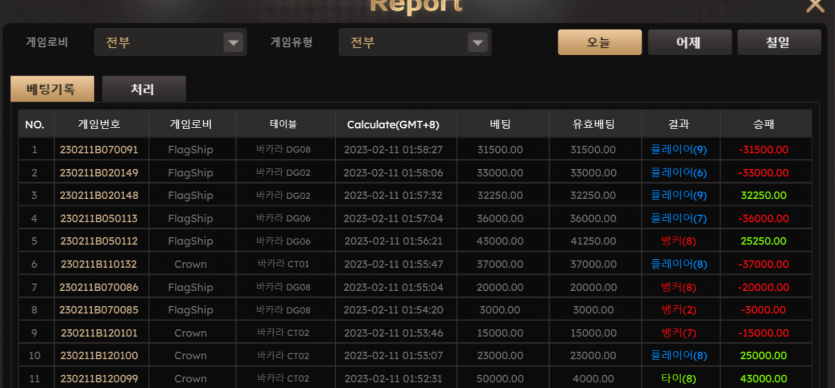The image size is (835, 388).
Task: Click result 뱅커(7) in row 9
Action: click(x=678, y=333)
